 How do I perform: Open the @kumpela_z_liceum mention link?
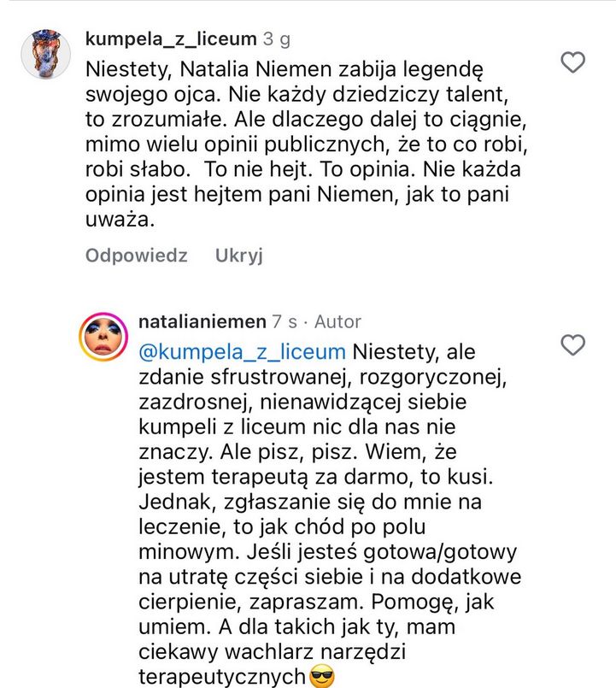(x=243, y=350)
